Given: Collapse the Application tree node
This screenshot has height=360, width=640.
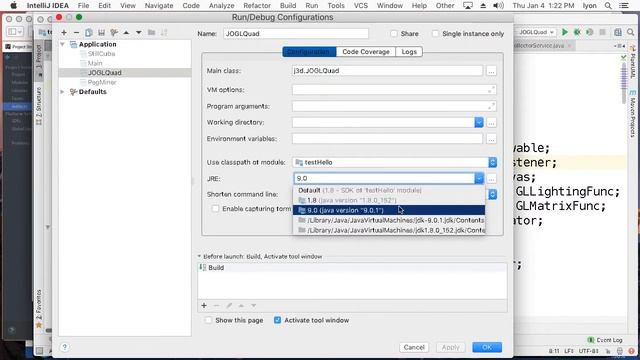Looking at the screenshot, I should point(62,44).
